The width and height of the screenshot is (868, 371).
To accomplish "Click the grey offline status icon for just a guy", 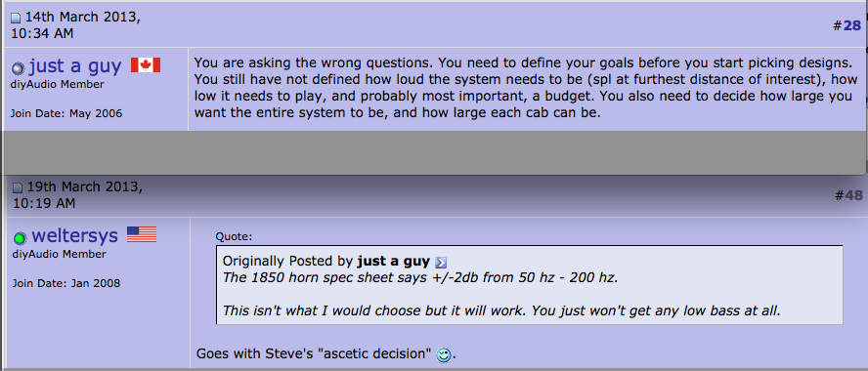I will click(19, 68).
